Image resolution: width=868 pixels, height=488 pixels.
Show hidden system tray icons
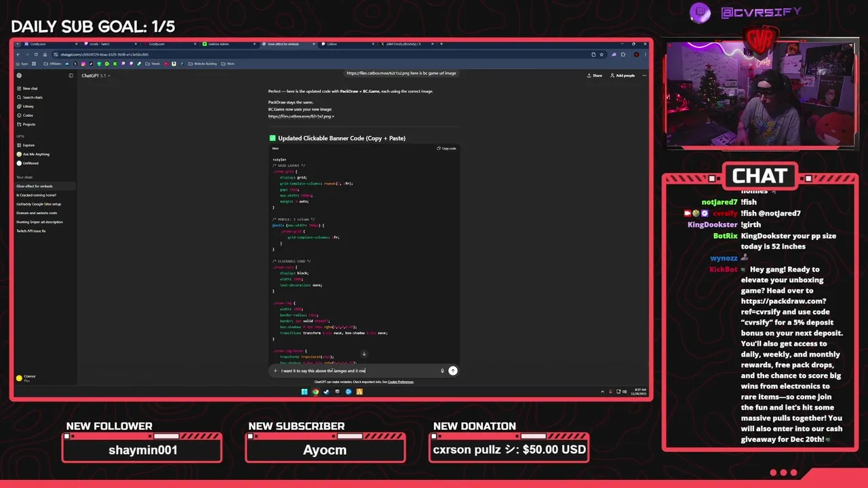(x=602, y=391)
